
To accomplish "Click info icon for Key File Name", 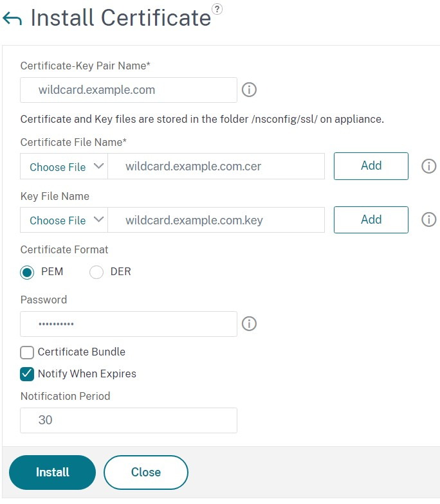I will tap(428, 220).
